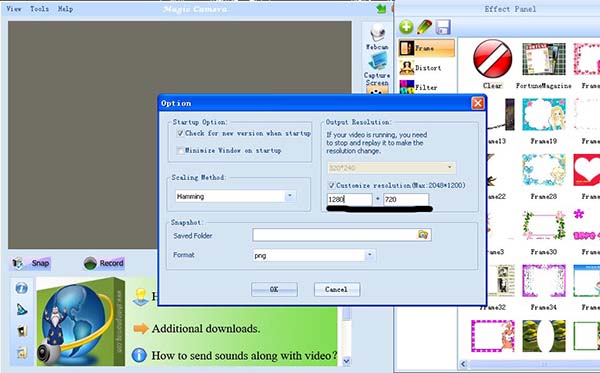Click the pencil edit effect icon
The width and height of the screenshot is (600, 373).
[x=424, y=27]
